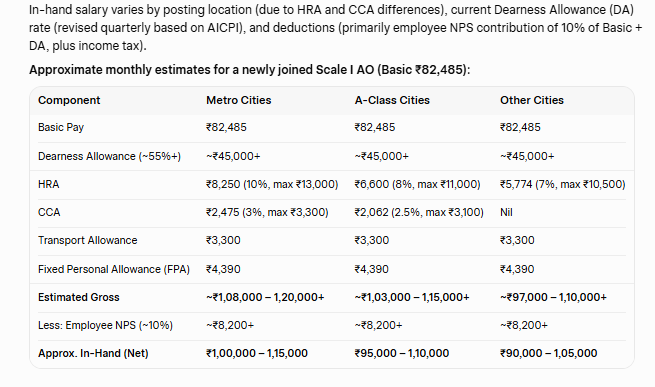Select the A-Class Cities column header
The width and height of the screenshot is (655, 387).
392,100
